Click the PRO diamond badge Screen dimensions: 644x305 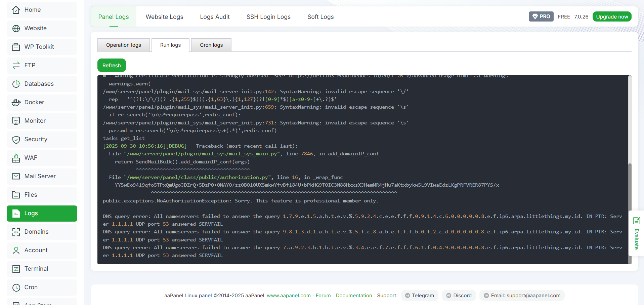[x=541, y=16]
